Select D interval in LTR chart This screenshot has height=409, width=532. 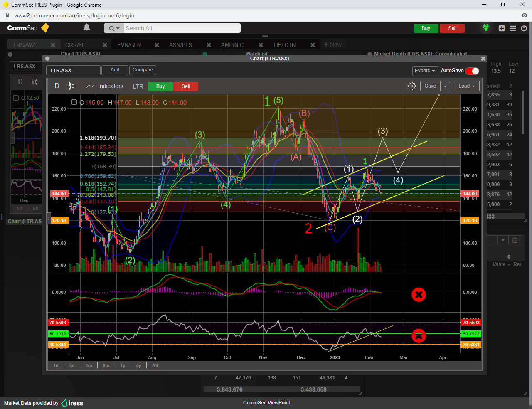coord(57,86)
